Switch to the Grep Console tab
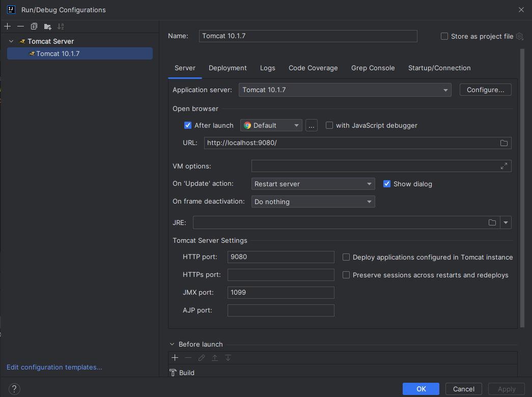 (x=373, y=68)
